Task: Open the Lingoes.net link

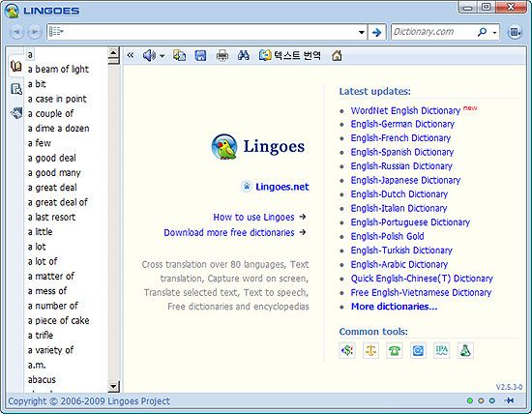Action: click(x=281, y=187)
